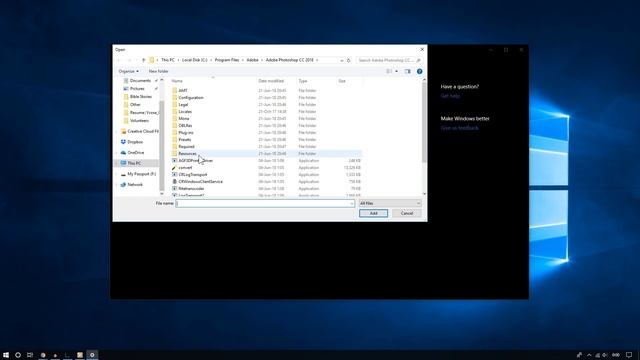Open the address bar history dropdown

click(342, 60)
